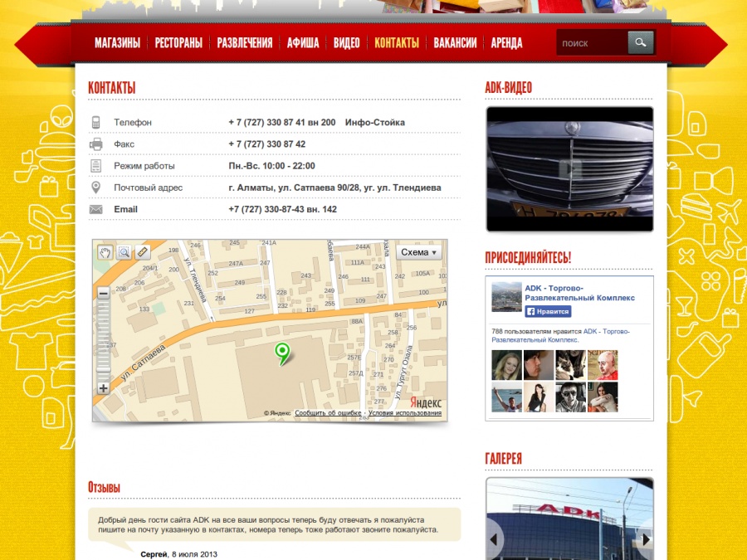Open the Схема map type dropdown
This screenshot has height=560, width=747.
(x=418, y=252)
